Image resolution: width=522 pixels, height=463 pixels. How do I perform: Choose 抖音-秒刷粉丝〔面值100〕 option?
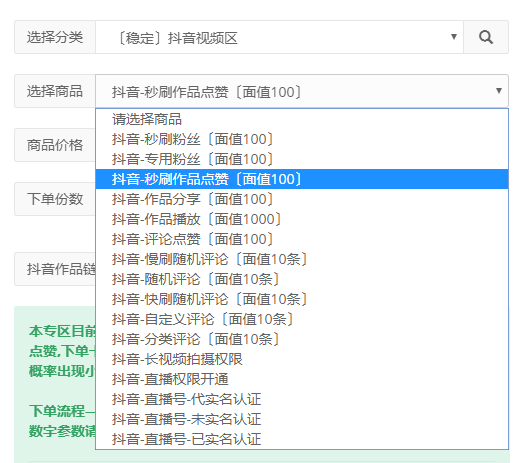click(302, 139)
